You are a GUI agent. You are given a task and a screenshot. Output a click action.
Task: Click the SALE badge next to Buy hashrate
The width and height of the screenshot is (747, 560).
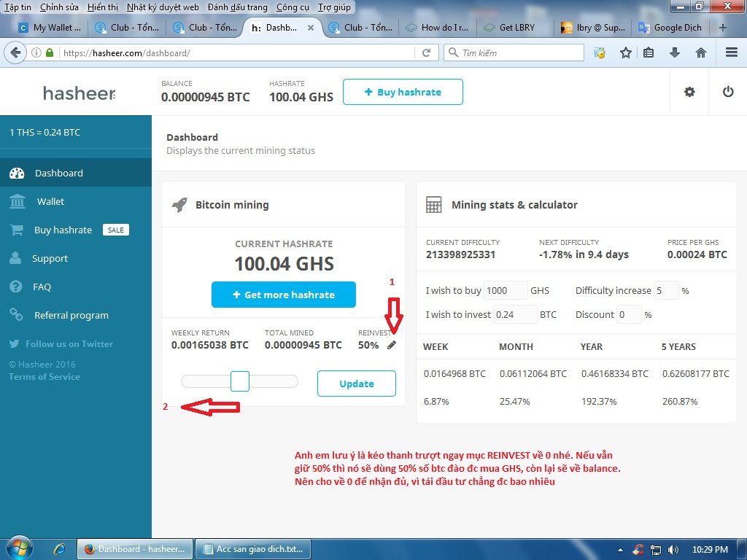(x=116, y=230)
